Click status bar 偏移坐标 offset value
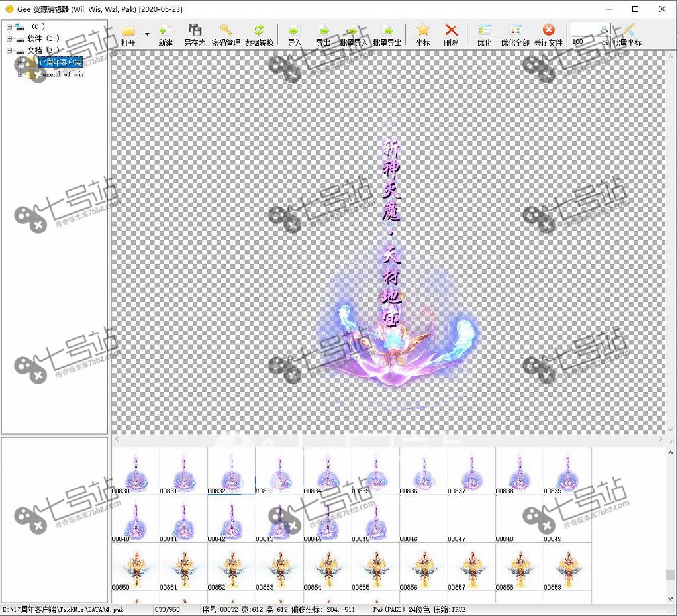 click(x=323, y=609)
